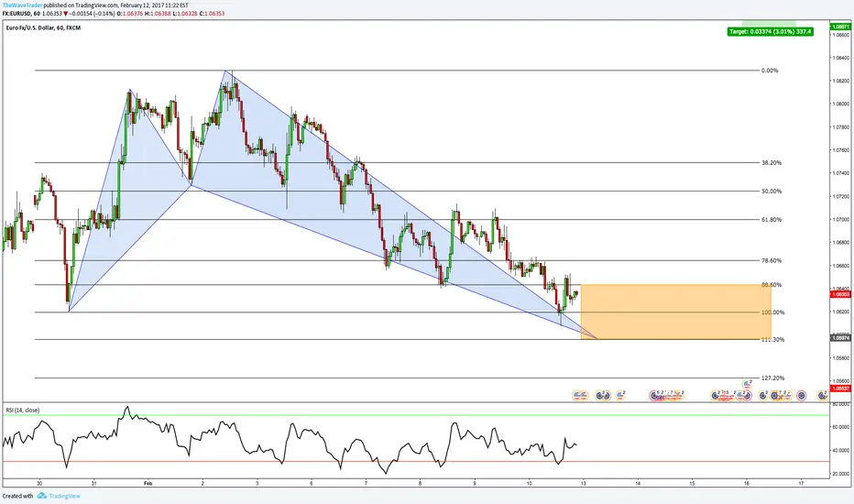The width and height of the screenshot is (854, 504).
Task: Click the 17 date axis label
Action: click(801, 483)
